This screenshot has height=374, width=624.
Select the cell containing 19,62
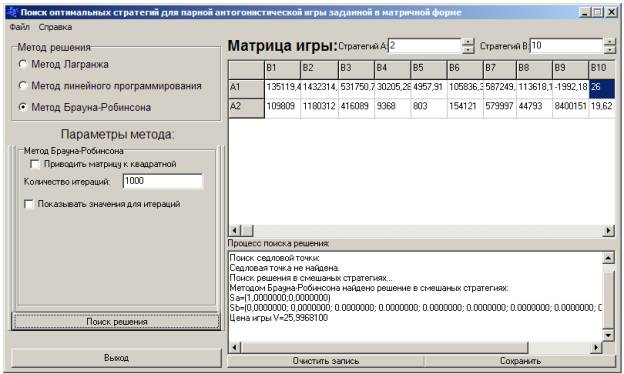[x=602, y=108]
